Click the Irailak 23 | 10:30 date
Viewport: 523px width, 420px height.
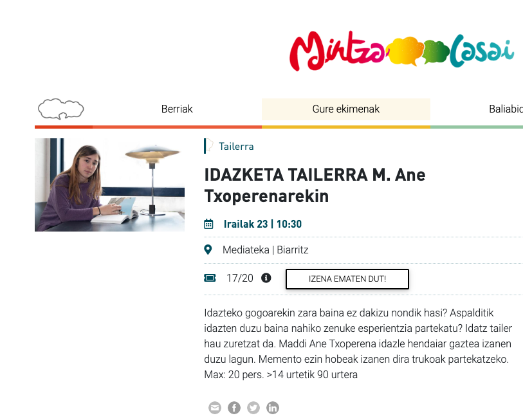(262, 224)
